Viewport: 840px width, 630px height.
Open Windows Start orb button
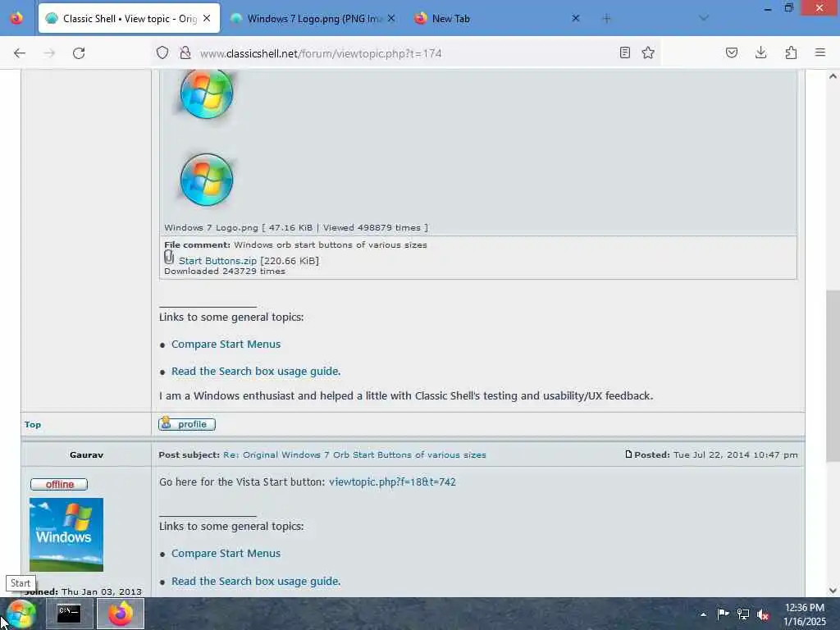[x=21, y=614]
